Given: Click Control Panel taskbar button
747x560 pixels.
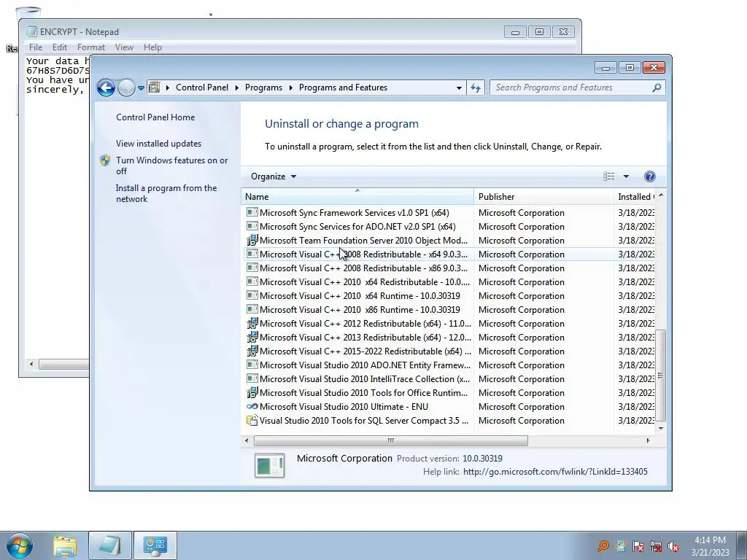Looking at the screenshot, I should [155, 545].
